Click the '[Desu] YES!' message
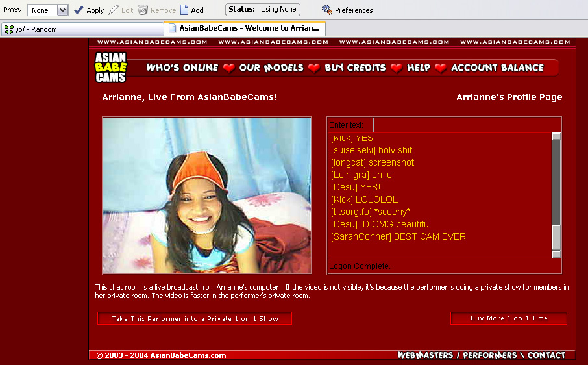The image size is (588, 365). point(356,187)
